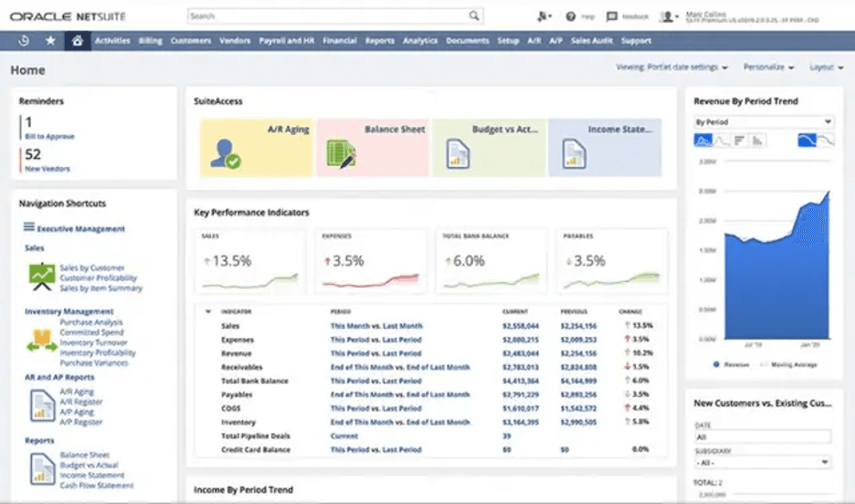Open the Payroll and HR menu
The height and width of the screenshot is (504, 855).
pyautogui.click(x=286, y=41)
